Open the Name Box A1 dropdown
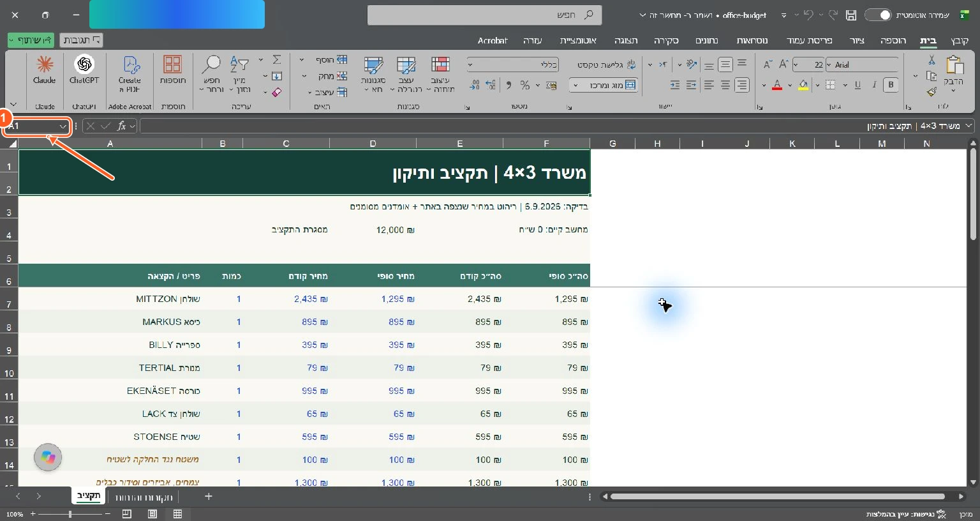 coord(63,126)
